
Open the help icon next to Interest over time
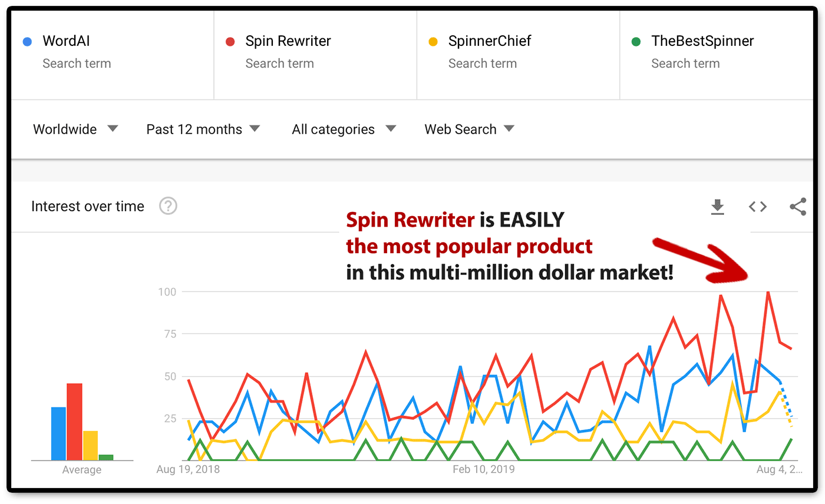click(168, 206)
